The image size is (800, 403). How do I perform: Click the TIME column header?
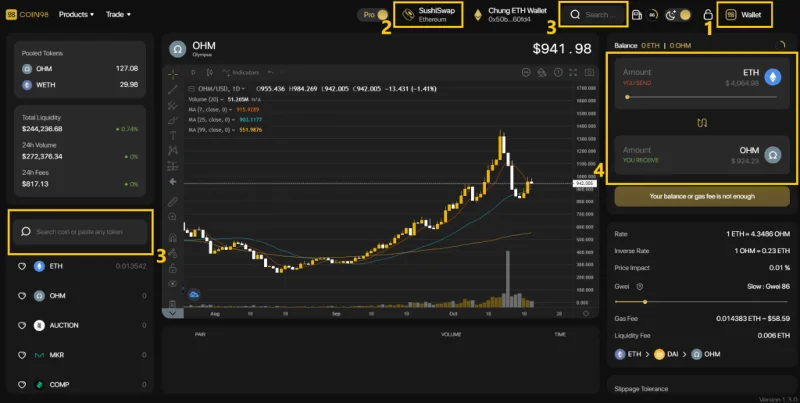point(560,335)
